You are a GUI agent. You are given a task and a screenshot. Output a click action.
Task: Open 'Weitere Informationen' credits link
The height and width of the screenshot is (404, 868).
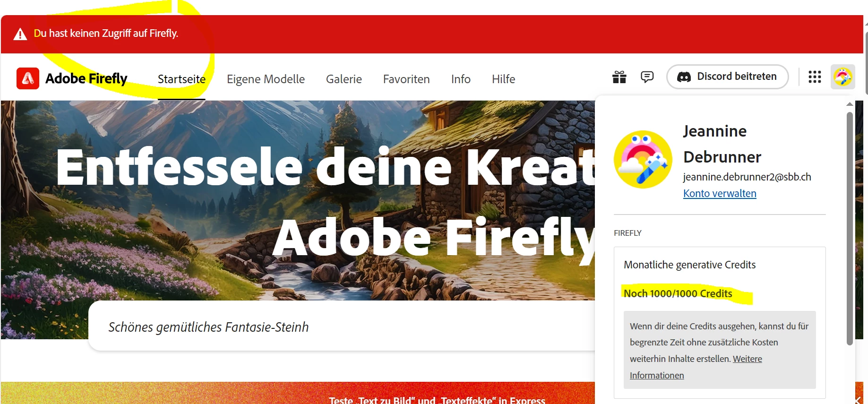[x=747, y=359]
